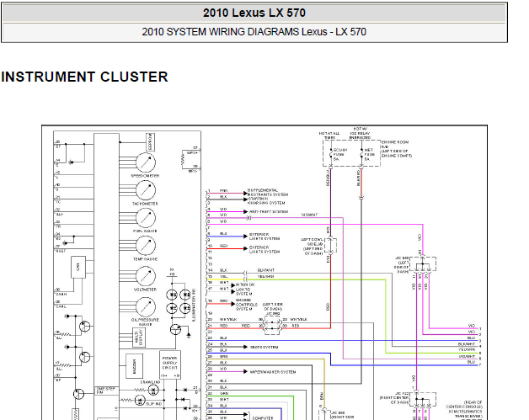Click the BLU/WHT label beside pin 14
The height and width of the screenshot is (420, 529).
(266, 270)
